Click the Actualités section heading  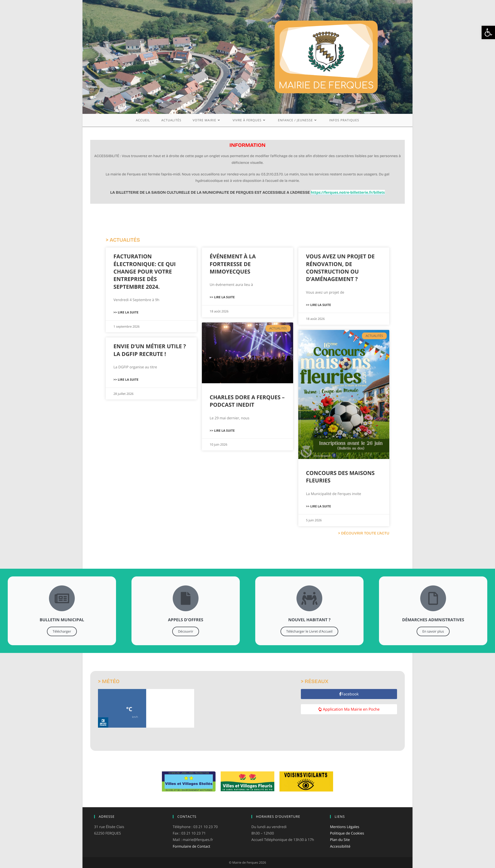pyautogui.click(x=123, y=240)
